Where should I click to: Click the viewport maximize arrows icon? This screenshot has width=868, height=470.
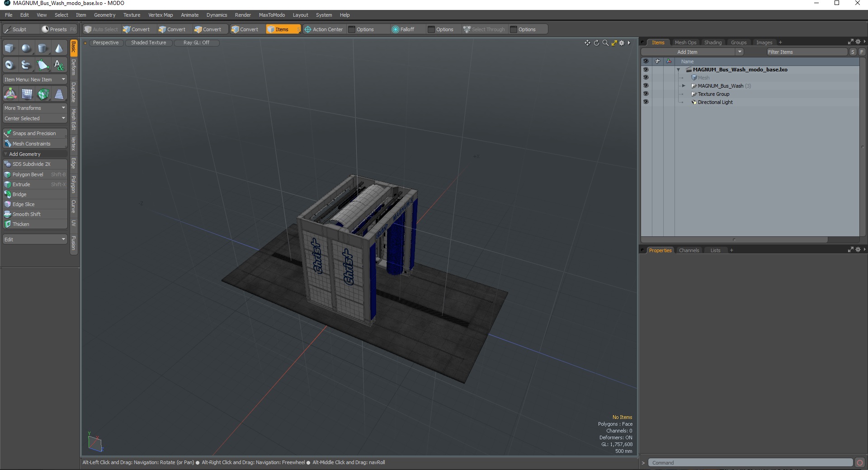pos(614,43)
